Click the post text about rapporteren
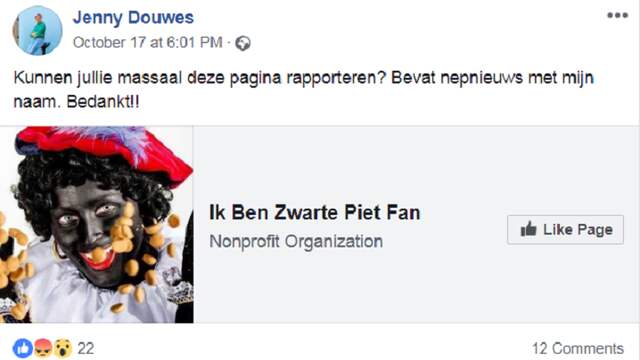640x360 pixels. tap(303, 78)
